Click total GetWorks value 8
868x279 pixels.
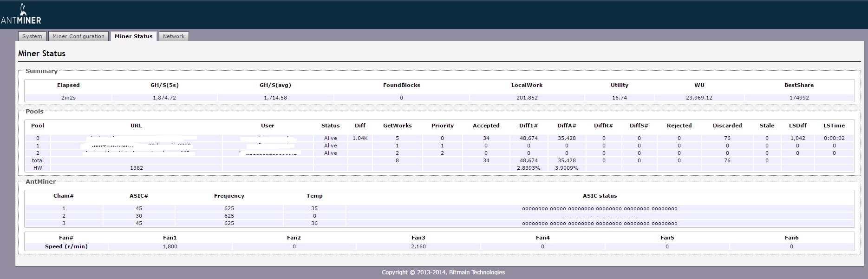coord(397,160)
